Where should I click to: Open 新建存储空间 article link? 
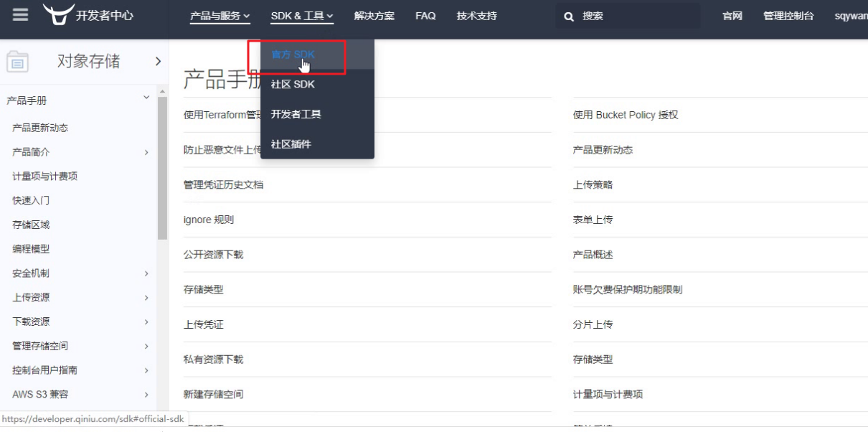213,394
